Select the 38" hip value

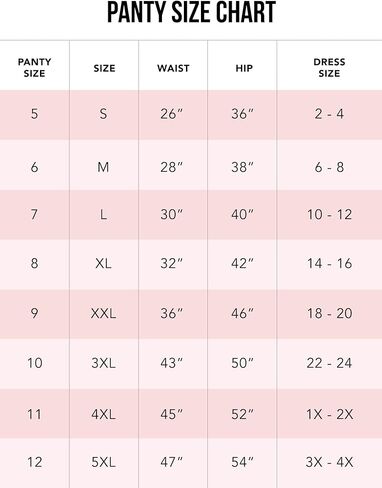(x=242, y=167)
